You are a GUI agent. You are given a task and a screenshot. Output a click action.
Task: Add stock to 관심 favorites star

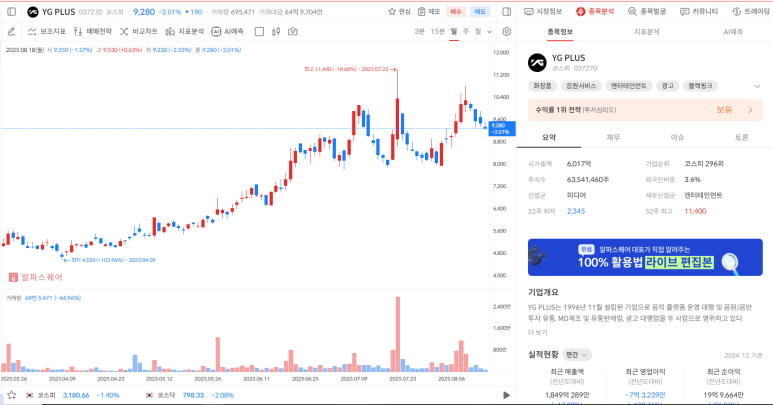click(x=399, y=11)
